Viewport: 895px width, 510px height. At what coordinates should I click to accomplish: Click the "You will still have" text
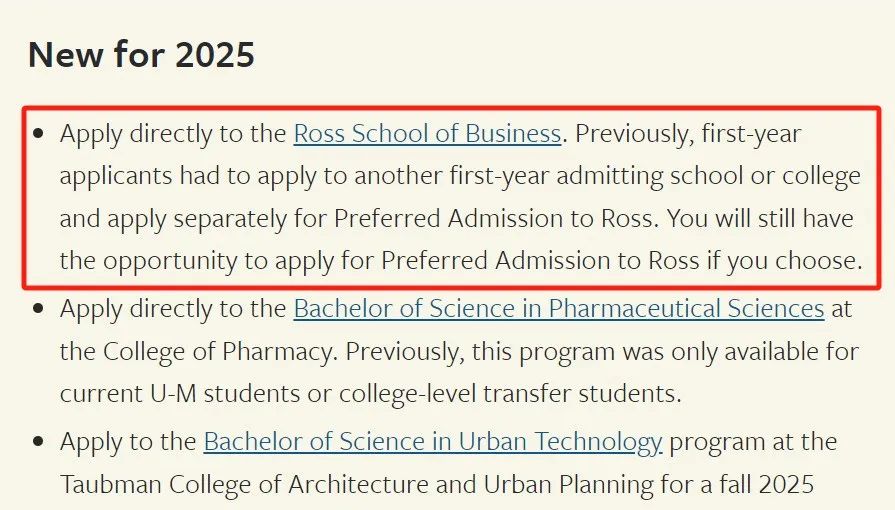click(760, 218)
